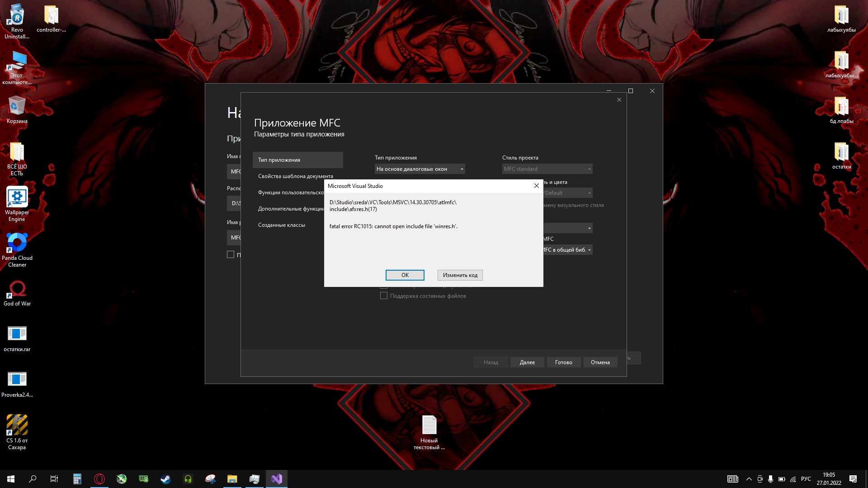Click file manager taskbar icon

[232, 478]
